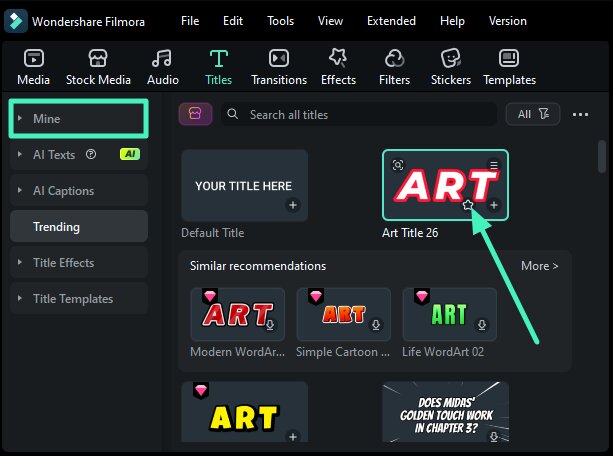Image resolution: width=613 pixels, height=456 pixels.
Task: Open the Templates panel
Action: [509, 67]
